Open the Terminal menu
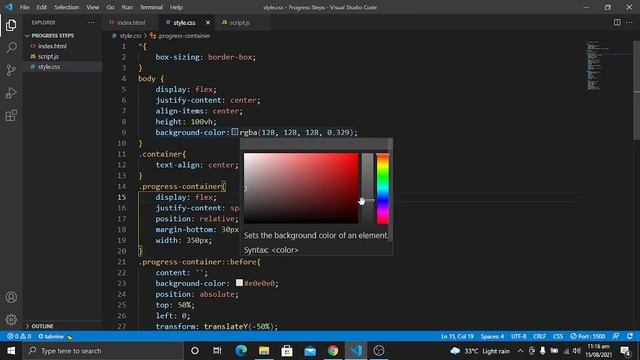 pyautogui.click(x=151, y=7)
